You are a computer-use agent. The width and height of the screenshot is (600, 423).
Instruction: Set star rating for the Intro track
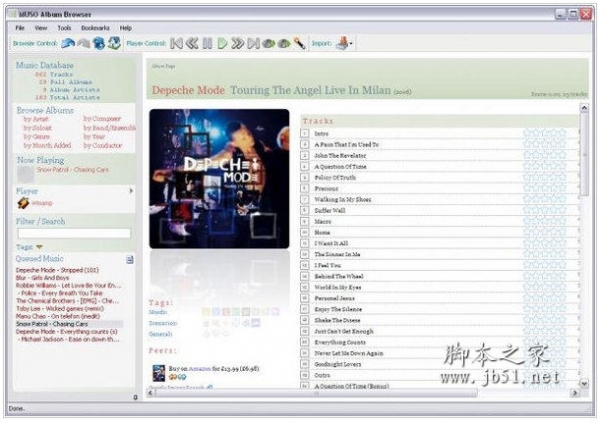tap(545, 133)
